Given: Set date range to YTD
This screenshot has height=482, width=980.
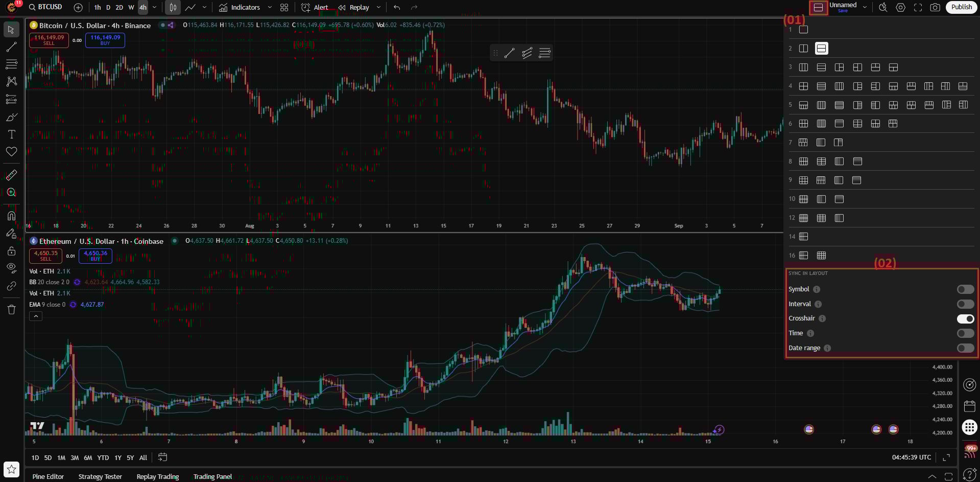Looking at the screenshot, I should (103, 458).
